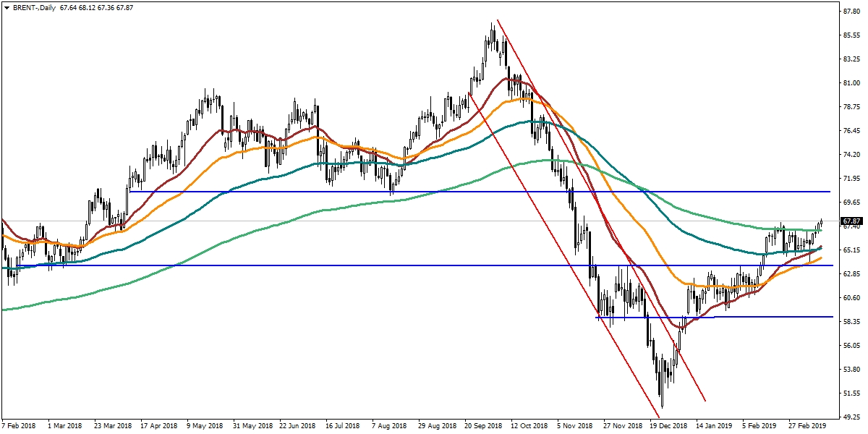
Task: Click the 14 Jan 2019 date label
Action: 715,427
